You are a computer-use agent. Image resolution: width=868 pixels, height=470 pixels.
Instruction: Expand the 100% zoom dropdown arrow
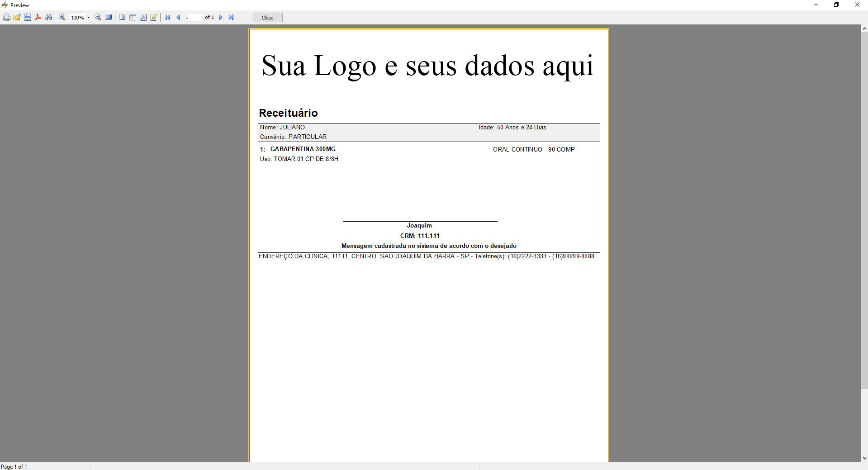coord(88,18)
